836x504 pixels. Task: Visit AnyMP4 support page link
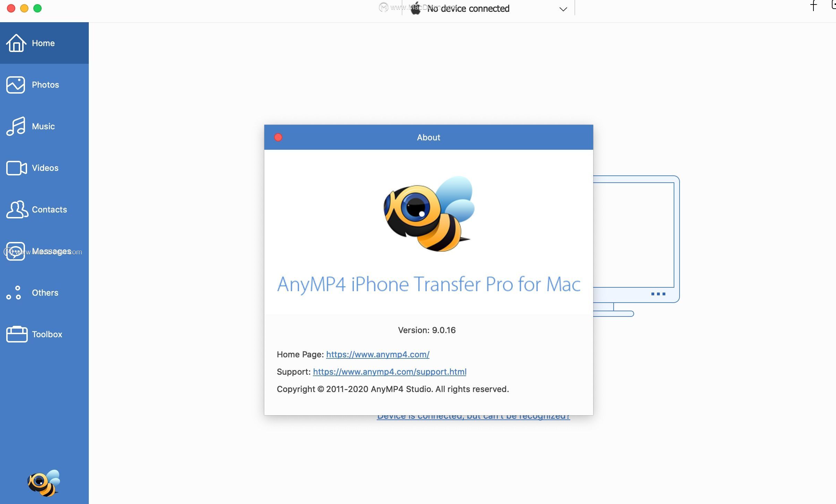tap(390, 371)
